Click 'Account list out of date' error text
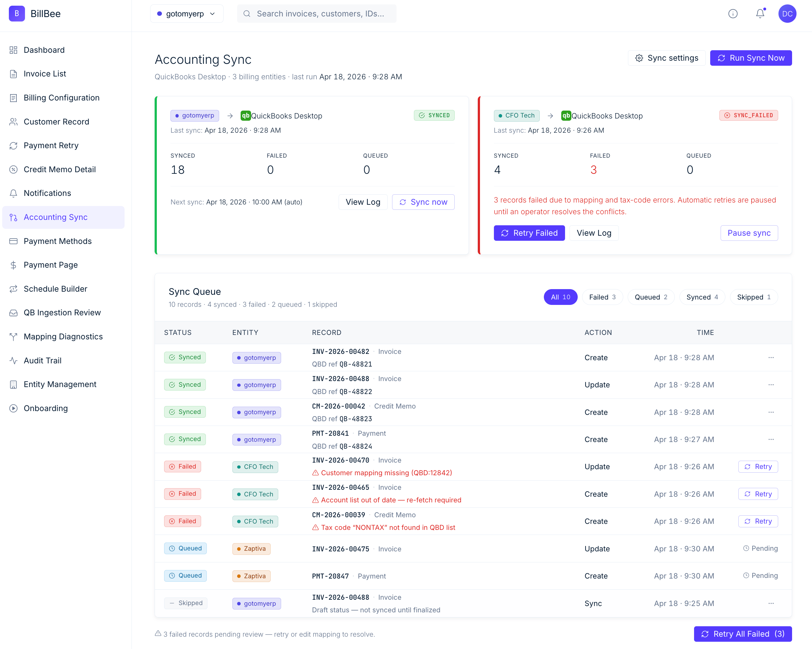This screenshot has height=649, width=812. [391, 500]
